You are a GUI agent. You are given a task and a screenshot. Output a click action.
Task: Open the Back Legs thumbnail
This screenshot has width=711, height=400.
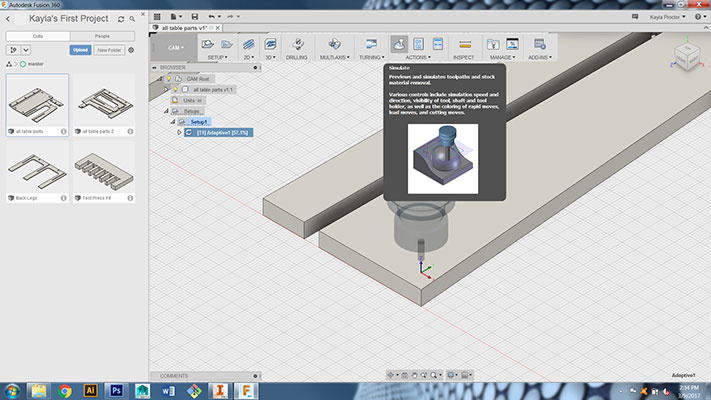[38, 169]
